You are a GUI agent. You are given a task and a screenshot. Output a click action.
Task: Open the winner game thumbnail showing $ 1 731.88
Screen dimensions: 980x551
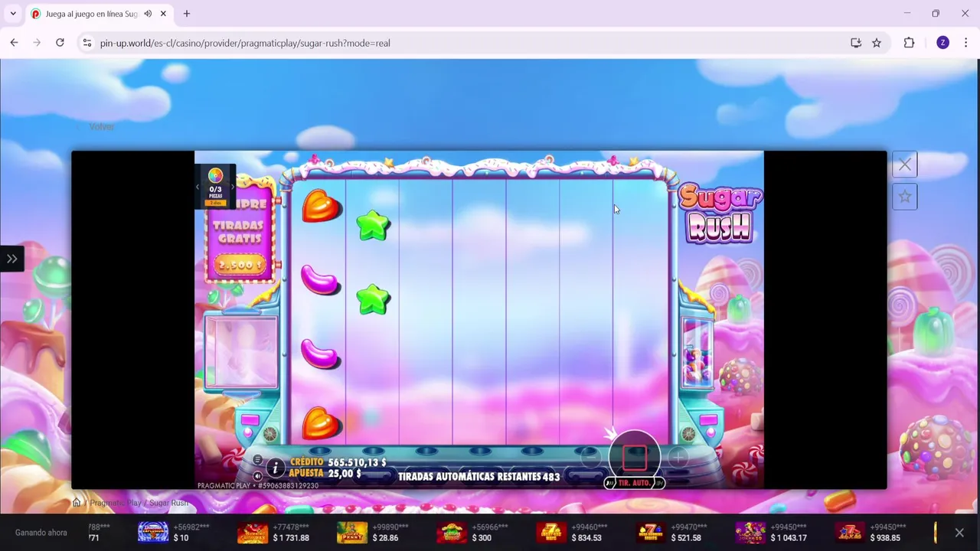pos(253,532)
